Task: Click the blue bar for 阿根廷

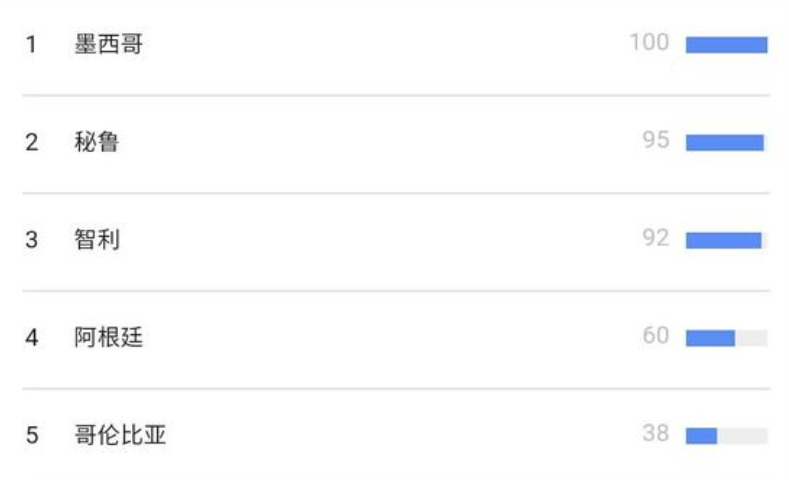Action: tap(711, 338)
